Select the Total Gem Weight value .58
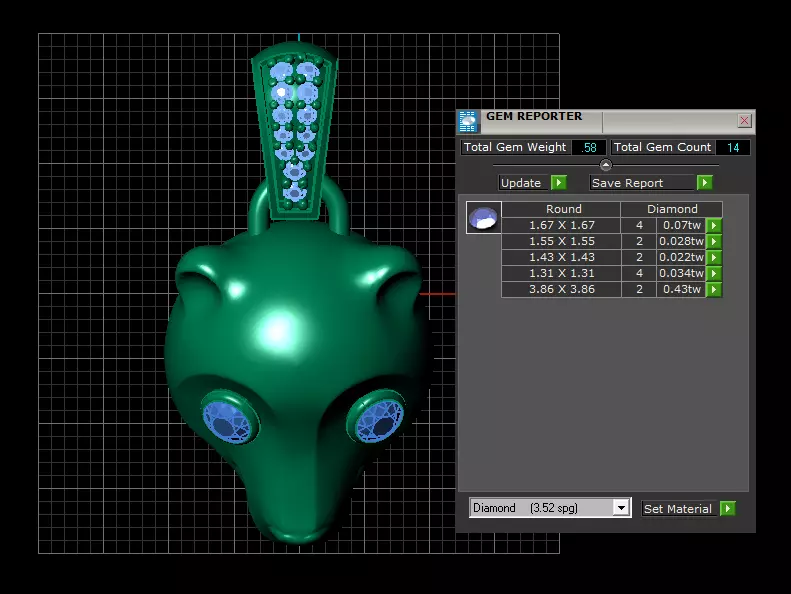Screen dimensions: 791x594 pyautogui.click(x=589, y=147)
